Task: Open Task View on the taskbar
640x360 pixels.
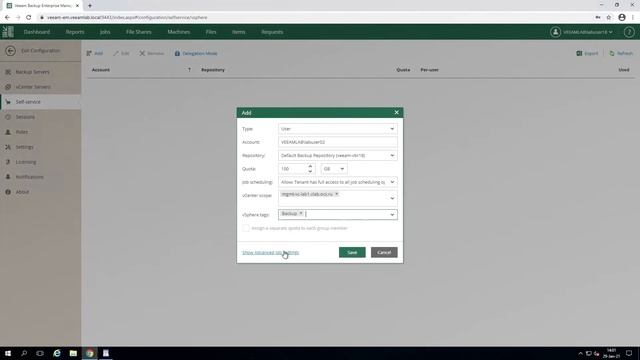Action: [x=40, y=353]
